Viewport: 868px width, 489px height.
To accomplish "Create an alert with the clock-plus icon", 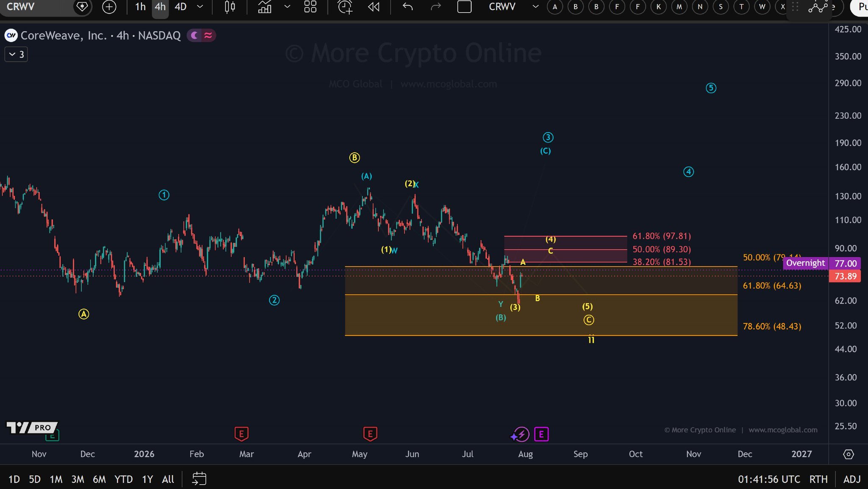I will (345, 7).
